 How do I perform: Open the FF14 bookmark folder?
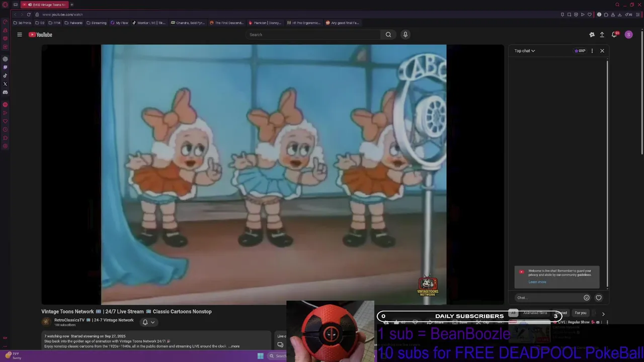(54, 23)
